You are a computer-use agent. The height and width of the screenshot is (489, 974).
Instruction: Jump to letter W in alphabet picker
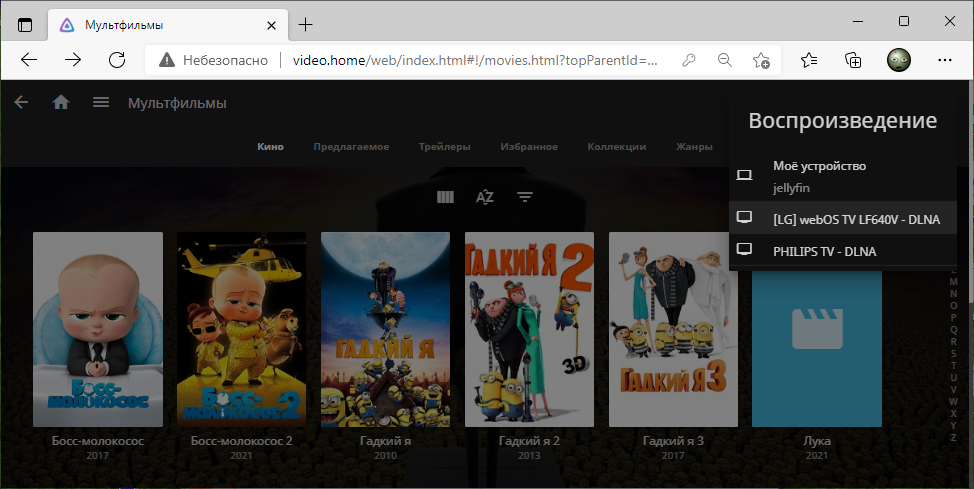tap(954, 401)
